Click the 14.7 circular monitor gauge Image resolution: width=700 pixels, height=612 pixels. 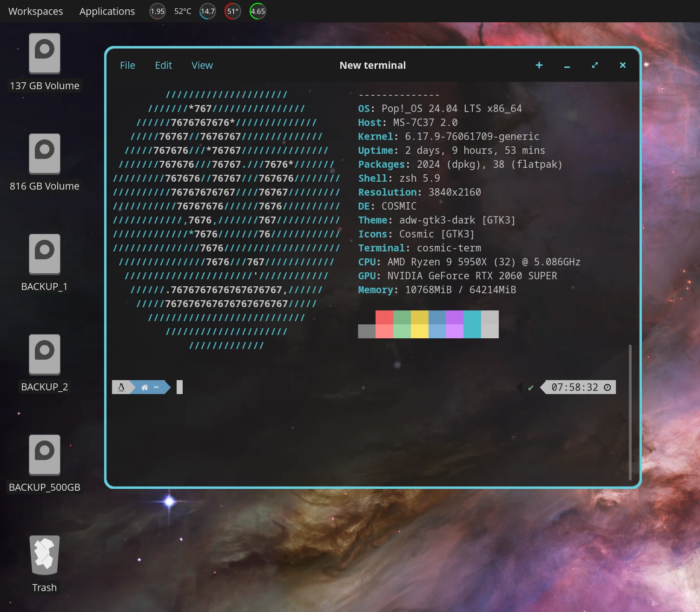(x=208, y=11)
